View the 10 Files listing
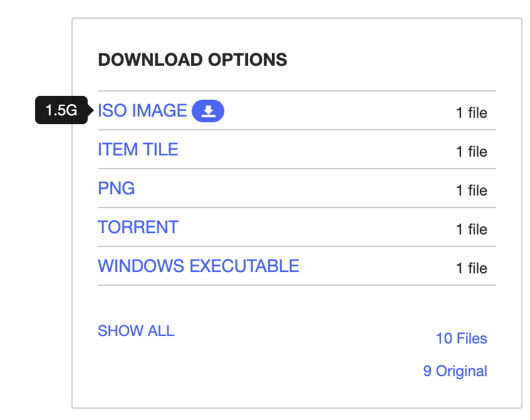The width and height of the screenshot is (530, 420). [x=461, y=339]
